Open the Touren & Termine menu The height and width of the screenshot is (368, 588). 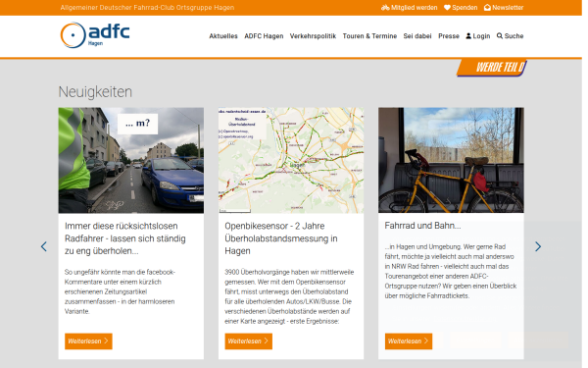[x=369, y=36]
